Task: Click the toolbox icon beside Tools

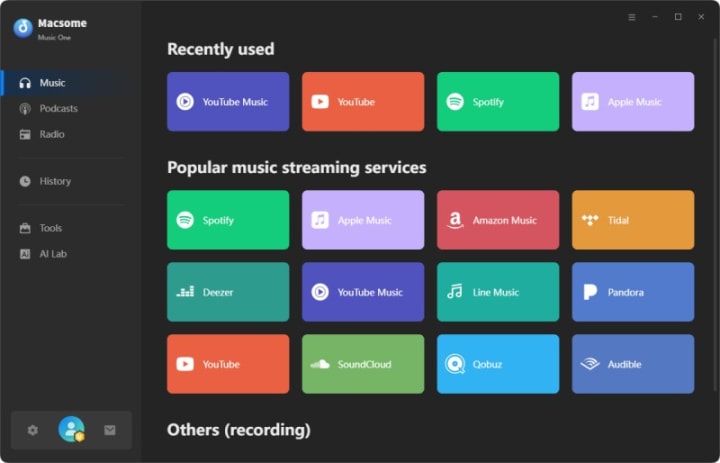Action: [25, 228]
